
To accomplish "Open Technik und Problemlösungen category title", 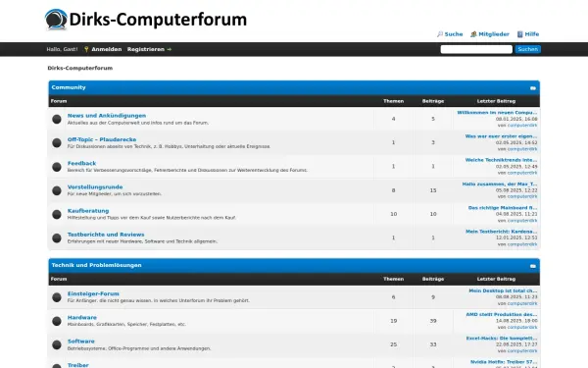I will pyautogui.click(x=96, y=265).
